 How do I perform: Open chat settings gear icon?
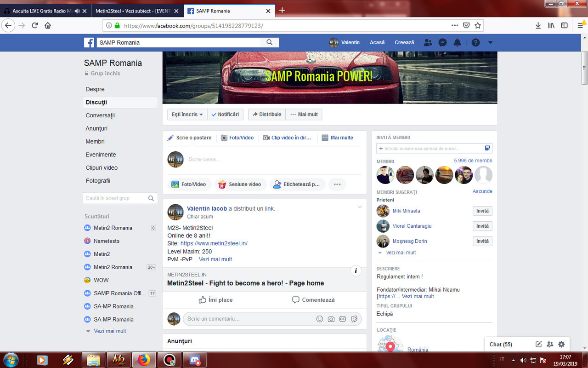pyautogui.click(x=561, y=344)
